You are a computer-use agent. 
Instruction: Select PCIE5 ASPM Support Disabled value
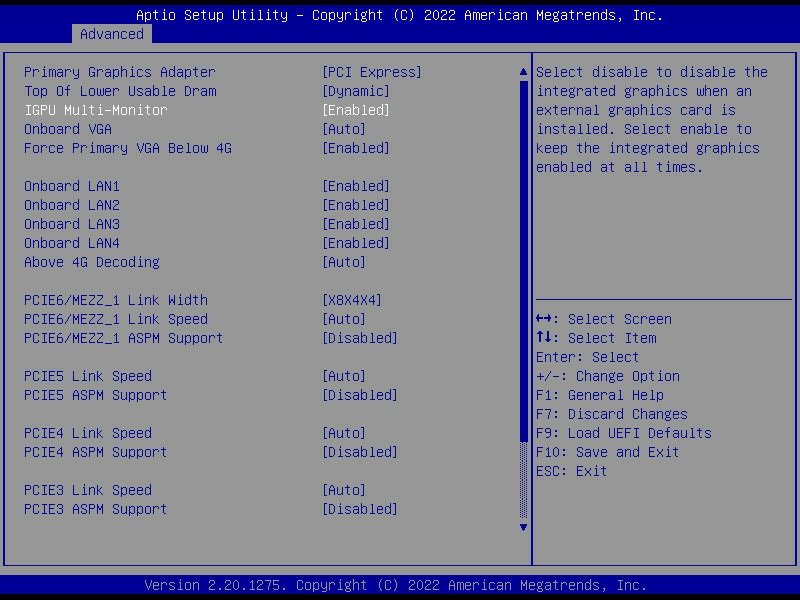[360, 395]
